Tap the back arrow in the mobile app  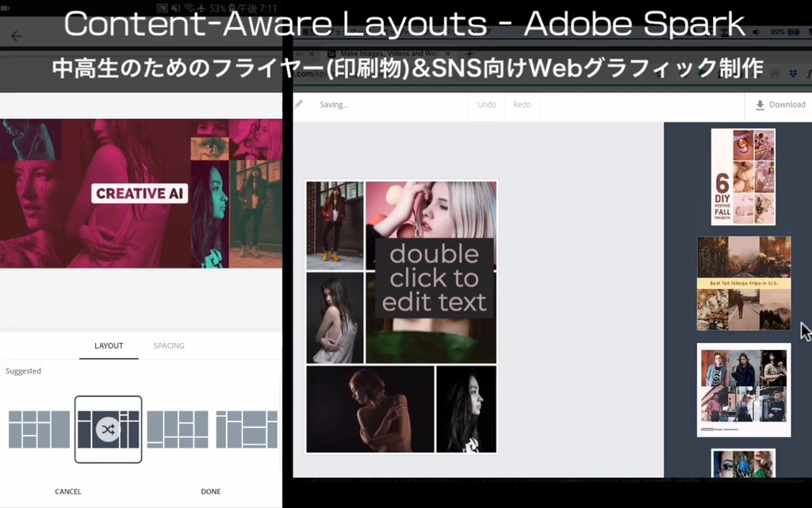click(16, 36)
